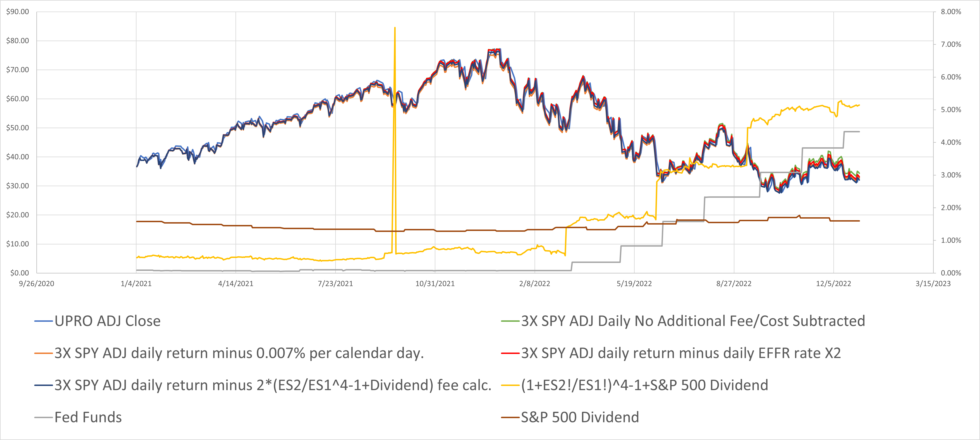Click the 8.00% label on the right axis
The image size is (980, 440).
click(951, 12)
